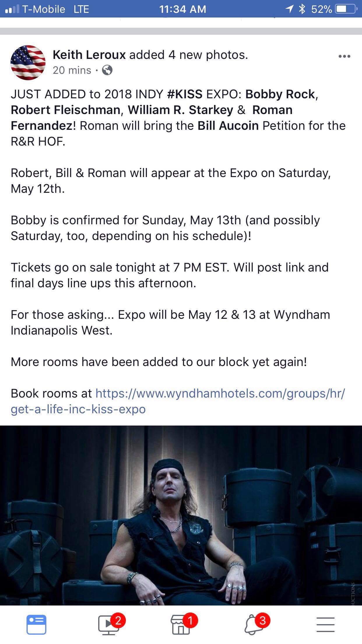Image resolution: width=362 pixels, height=644 pixels.
Task: Open post options three-dot menu
Action: [344, 56]
